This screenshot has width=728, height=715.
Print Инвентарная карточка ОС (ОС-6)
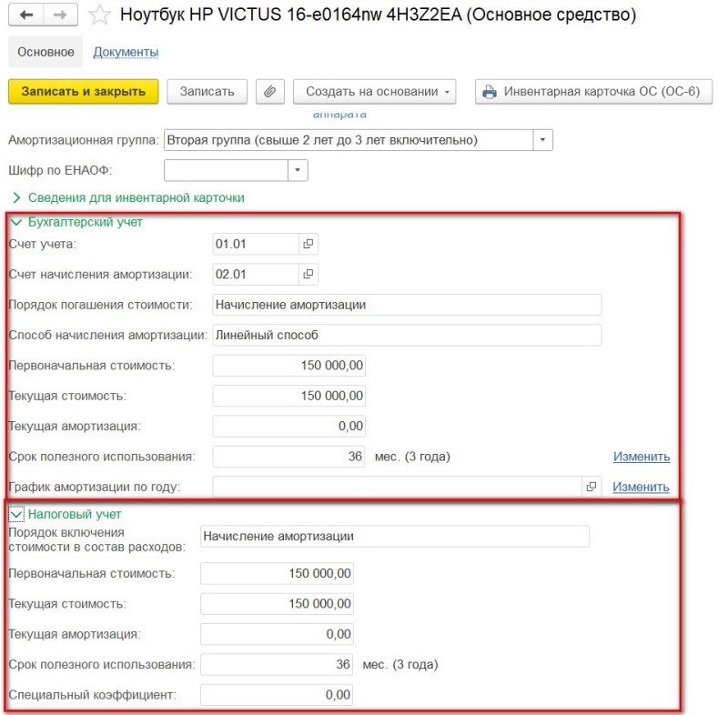click(593, 91)
